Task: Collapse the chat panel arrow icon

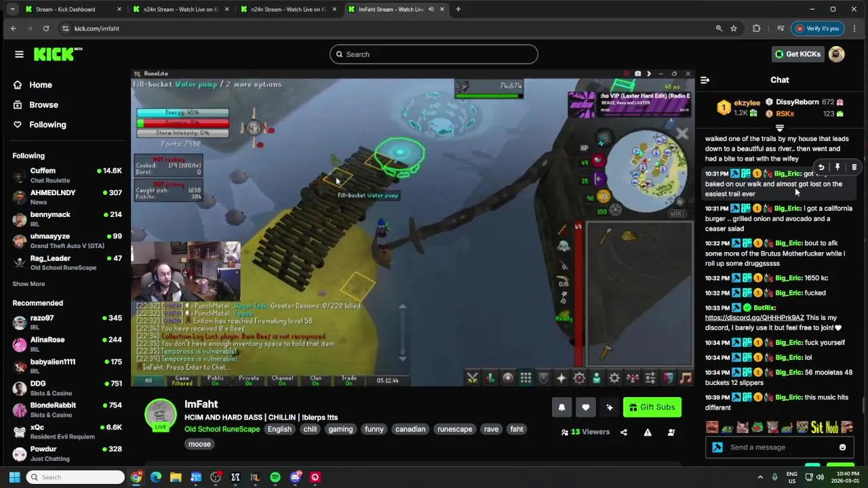Action: click(x=705, y=80)
